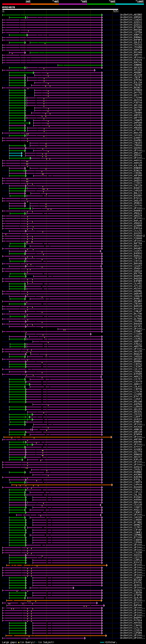This screenshot has height=644, width=146.
Task: Open hit UniRef100_A1C7T9
Action: click(131, 452)
